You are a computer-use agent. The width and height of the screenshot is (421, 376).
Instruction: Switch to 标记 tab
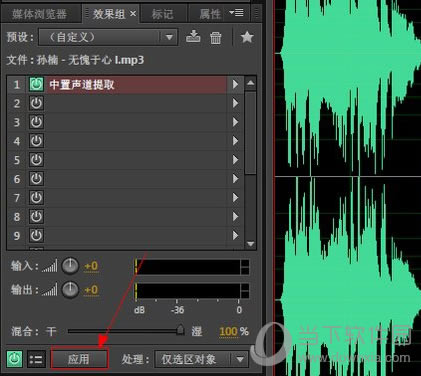coord(162,14)
